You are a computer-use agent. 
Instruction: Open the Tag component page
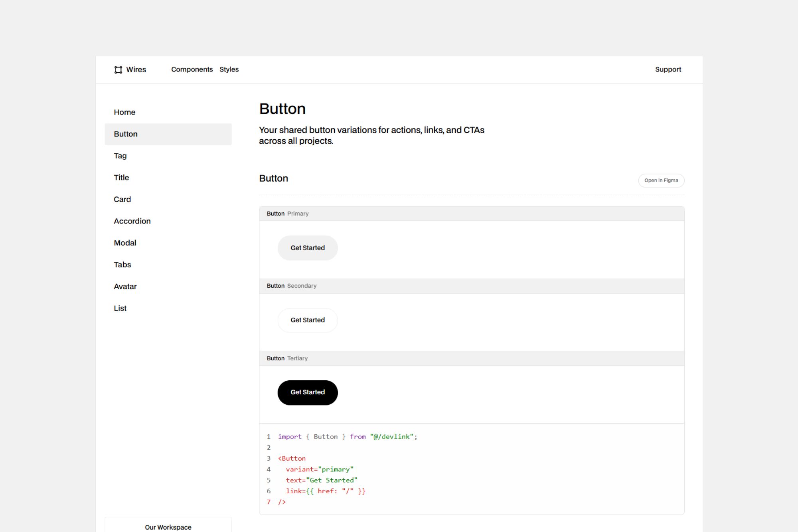(120, 156)
